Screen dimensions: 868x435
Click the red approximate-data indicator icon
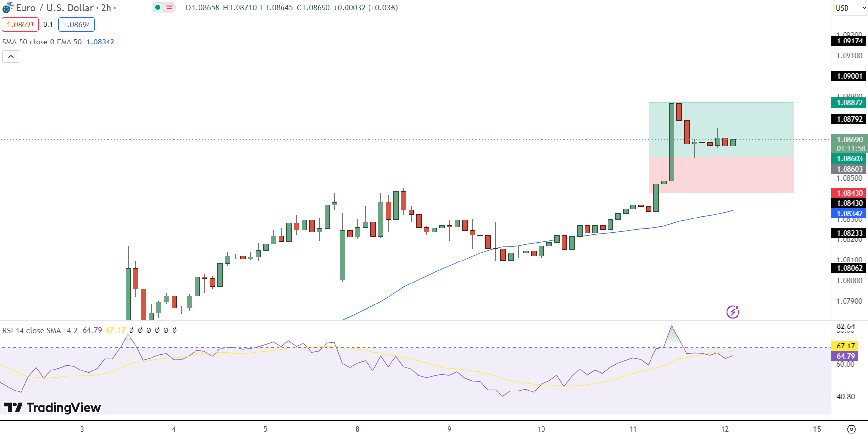pyautogui.click(x=169, y=7)
